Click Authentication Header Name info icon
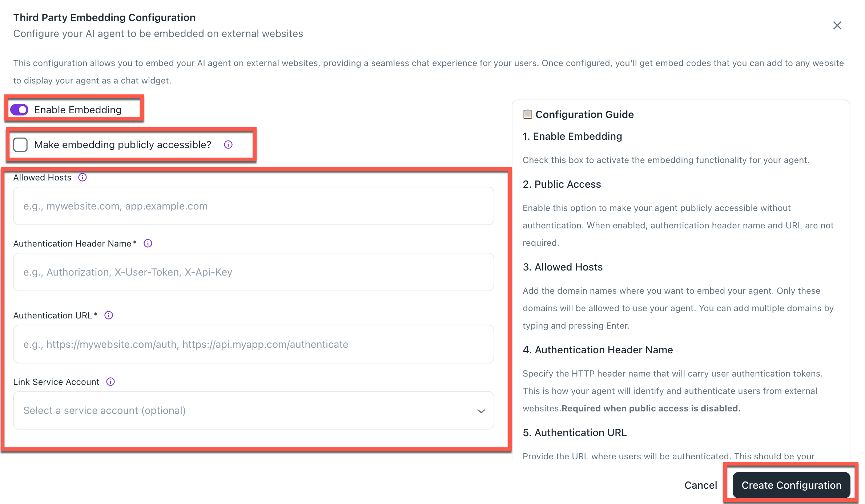The height and width of the screenshot is (504, 865). tap(148, 243)
